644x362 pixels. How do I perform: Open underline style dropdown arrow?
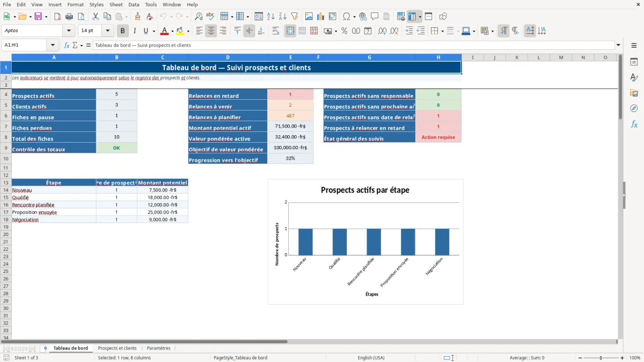[153, 31]
